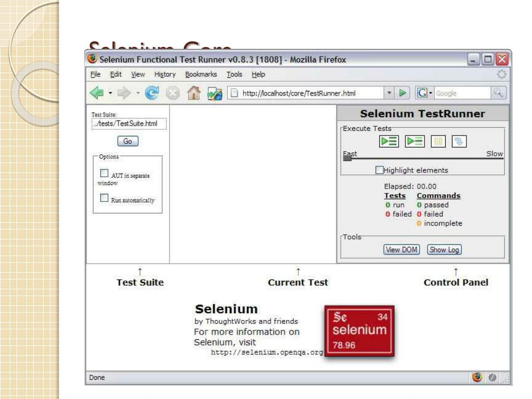Click the "Current Test" label
Image resolution: width=532 pixels, height=399 pixels.
click(298, 282)
